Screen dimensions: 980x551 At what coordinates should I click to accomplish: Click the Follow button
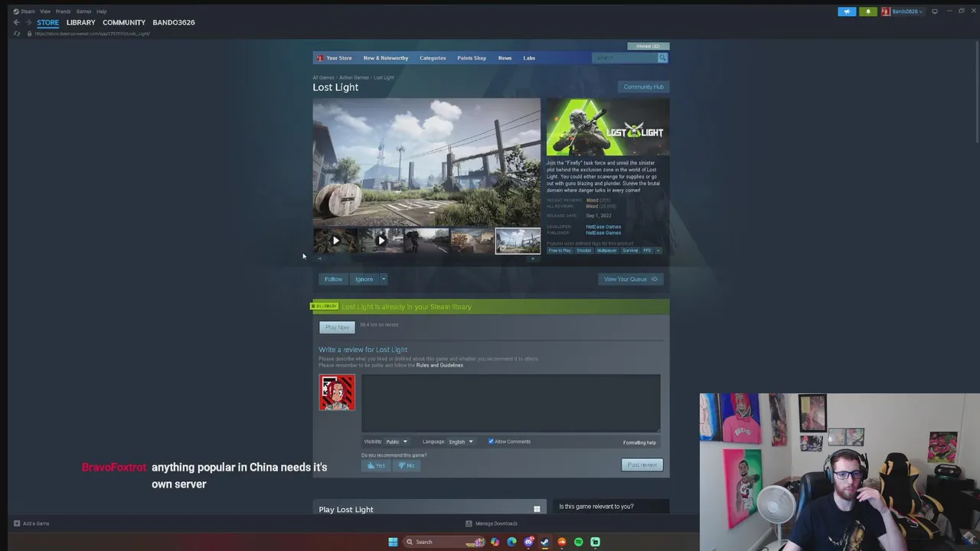(333, 279)
